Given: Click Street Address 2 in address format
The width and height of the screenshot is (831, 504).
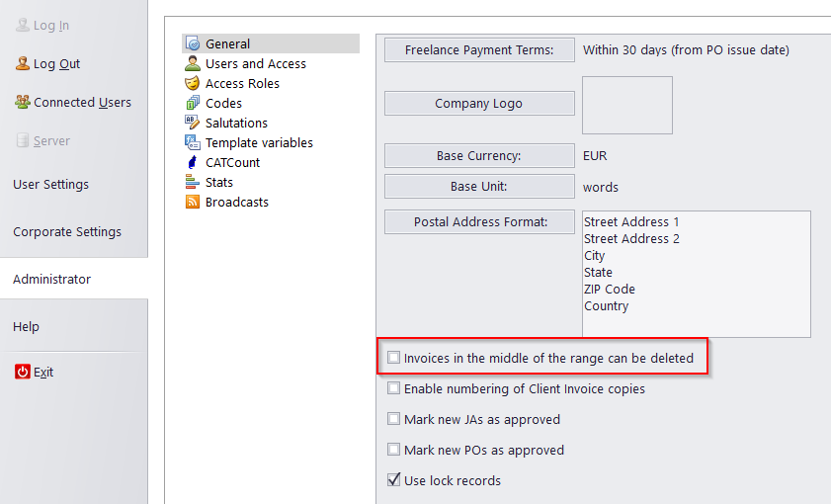Looking at the screenshot, I should coord(631,238).
